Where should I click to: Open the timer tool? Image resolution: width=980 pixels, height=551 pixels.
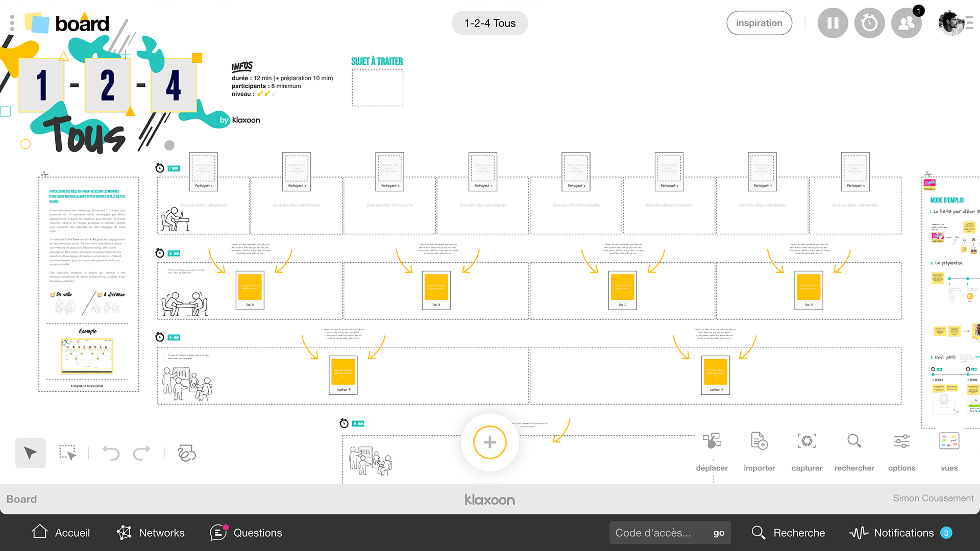[869, 23]
